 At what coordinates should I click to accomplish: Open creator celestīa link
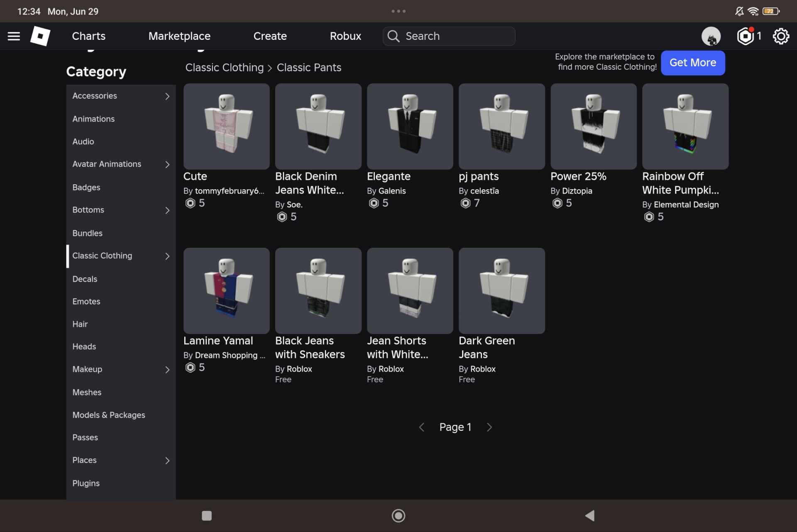tap(484, 191)
